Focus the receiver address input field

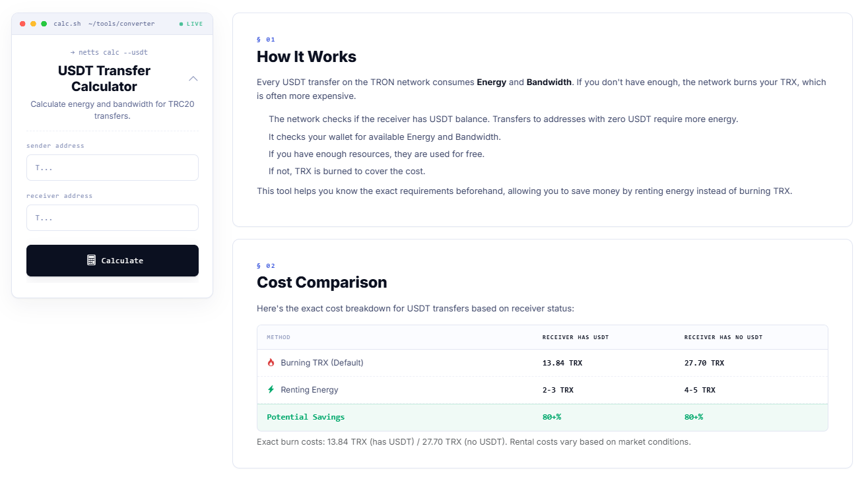[112, 218]
